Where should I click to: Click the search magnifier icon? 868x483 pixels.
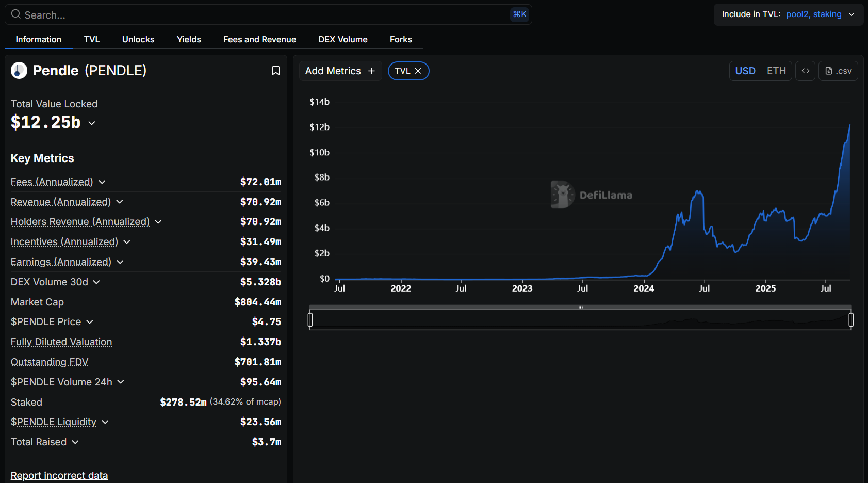click(x=16, y=14)
